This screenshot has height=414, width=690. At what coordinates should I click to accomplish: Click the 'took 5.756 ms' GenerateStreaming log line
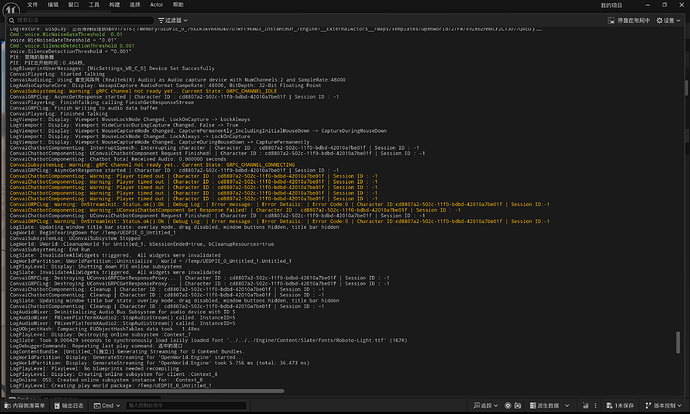(159, 363)
